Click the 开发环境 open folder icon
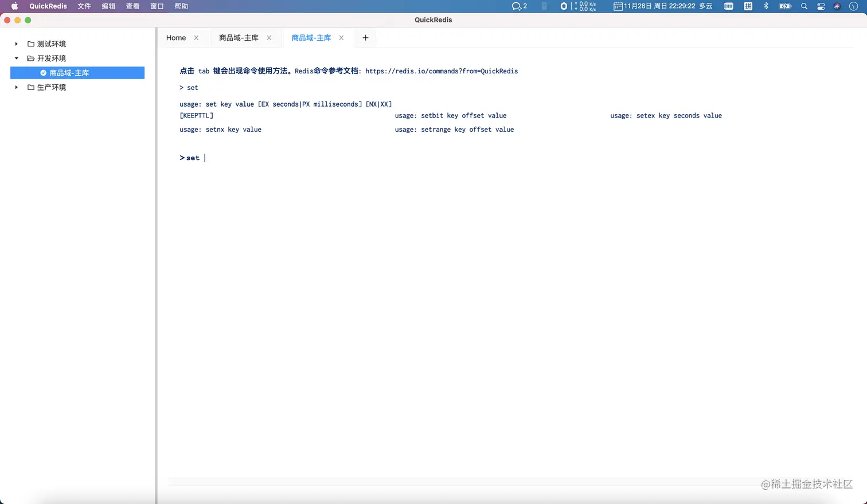The height and width of the screenshot is (504, 867). coord(31,58)
